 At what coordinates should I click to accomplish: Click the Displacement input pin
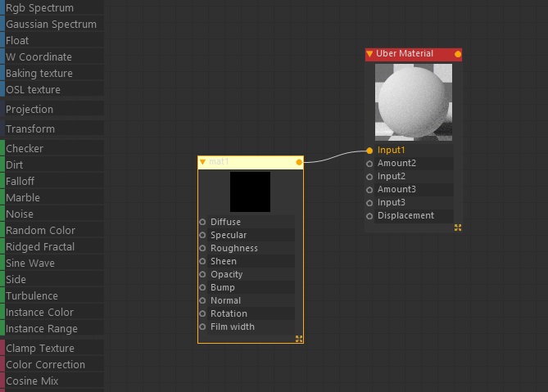click(369, 216)
